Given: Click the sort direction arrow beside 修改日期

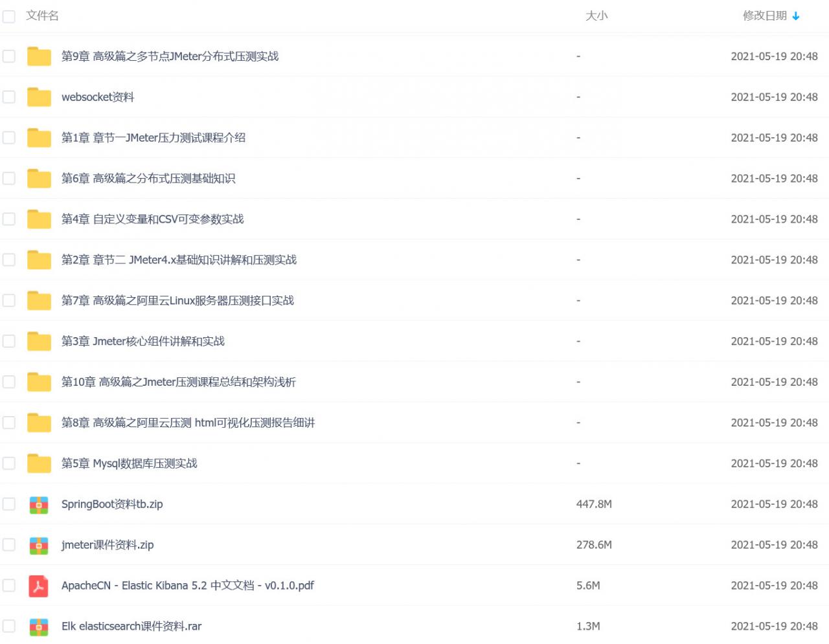Looking at the screenshot, I should pyautogui.click(x=796, y=16).
